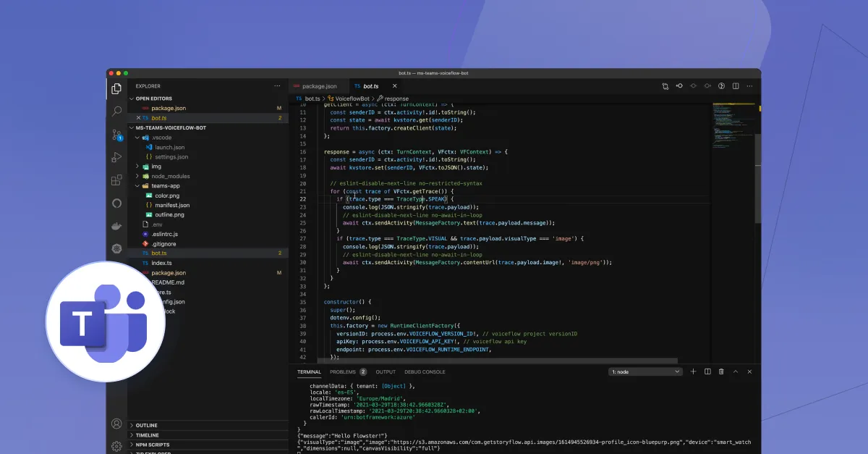Screen dimensions: 868x454
Task: Close bot.ts in Open Editors list
Action: coord(138,118)
